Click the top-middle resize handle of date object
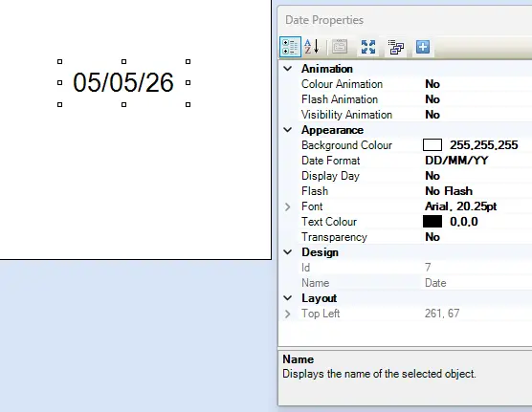Screen dimensions: 532x412 pyautogui.click(x=123, y=62)
